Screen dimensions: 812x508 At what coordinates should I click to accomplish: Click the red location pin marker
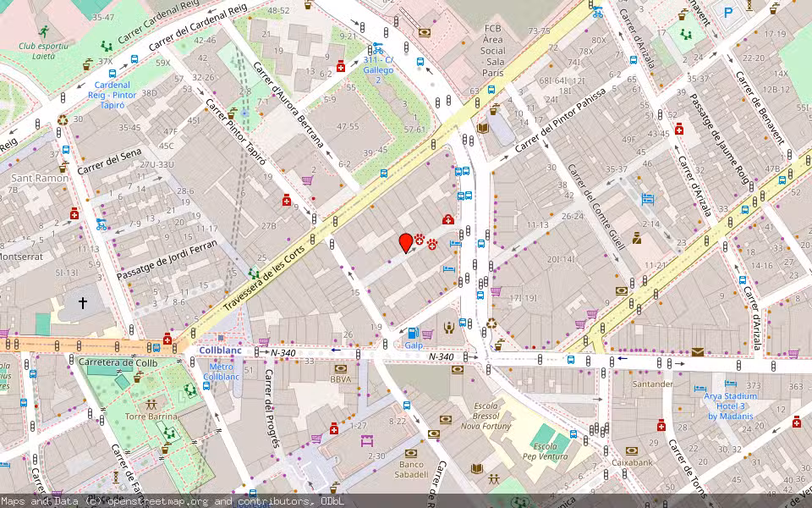tap(406, 243)
